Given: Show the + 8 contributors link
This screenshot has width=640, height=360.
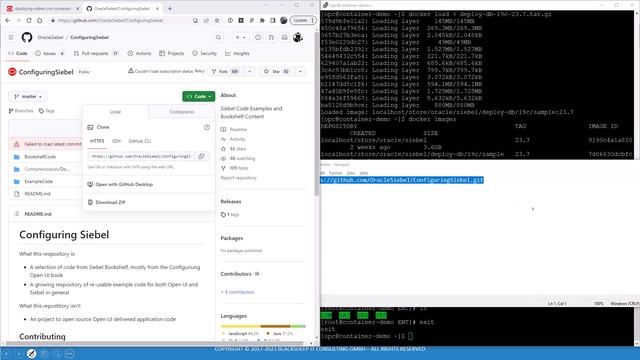Looking at the screenshot, I should point(238,292).
